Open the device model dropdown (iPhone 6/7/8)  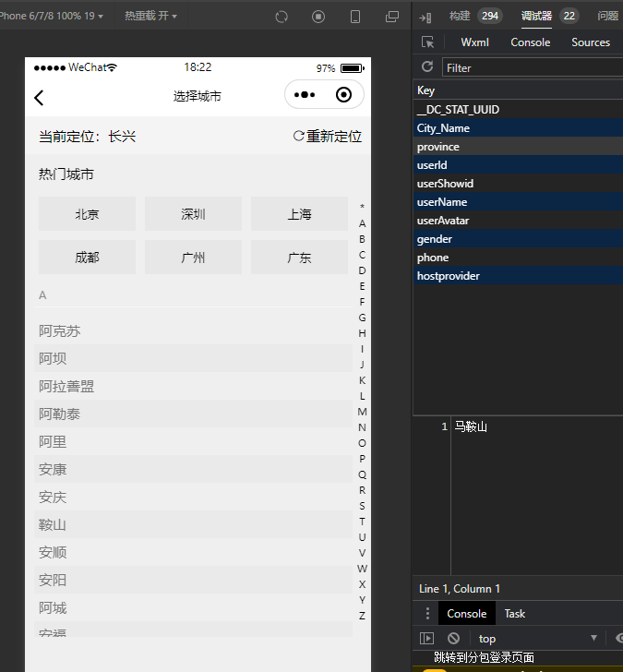point(52,16)
